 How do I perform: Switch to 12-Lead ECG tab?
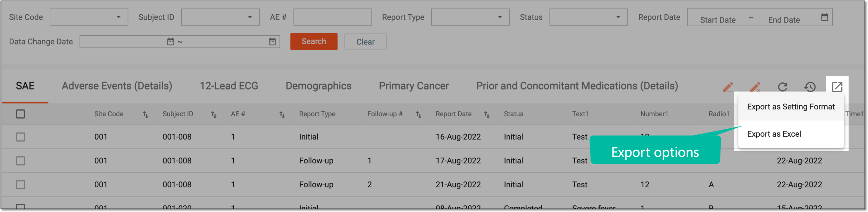229,86
